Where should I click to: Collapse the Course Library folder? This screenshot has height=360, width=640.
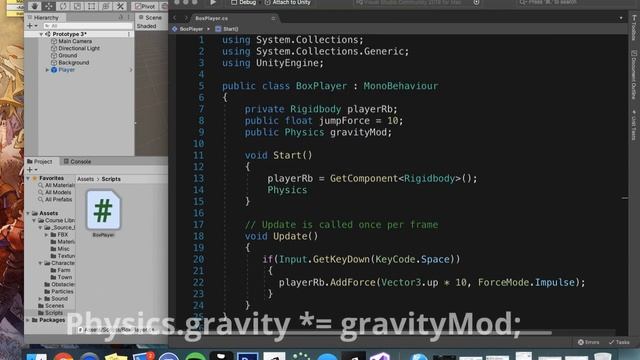tap(34, 220)
